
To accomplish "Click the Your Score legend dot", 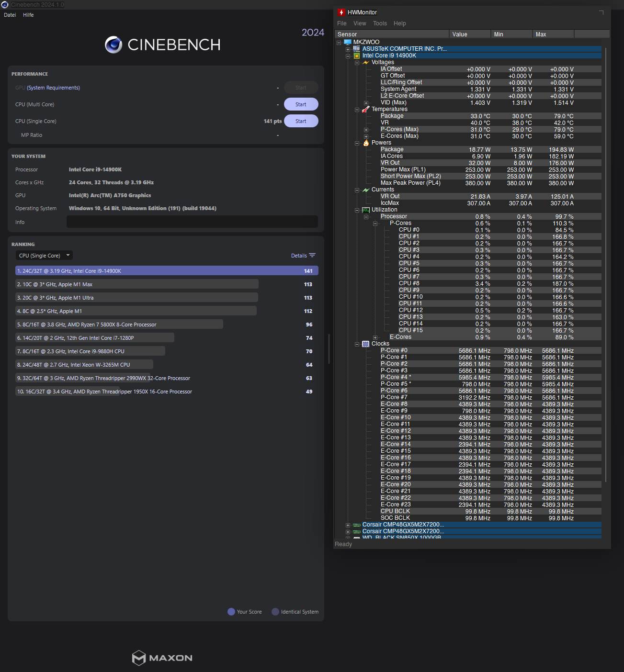I will 231,612.
